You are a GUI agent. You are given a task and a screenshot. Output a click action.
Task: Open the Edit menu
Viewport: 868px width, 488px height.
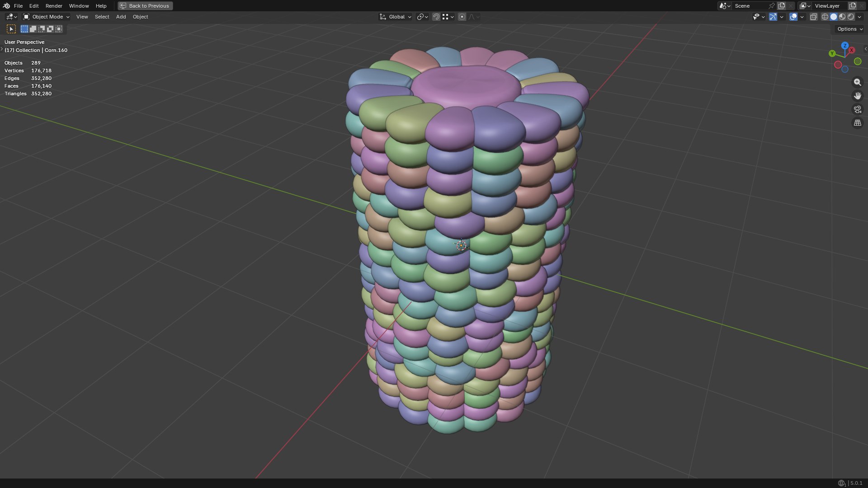pyautogui.click(x=34, y=6)
